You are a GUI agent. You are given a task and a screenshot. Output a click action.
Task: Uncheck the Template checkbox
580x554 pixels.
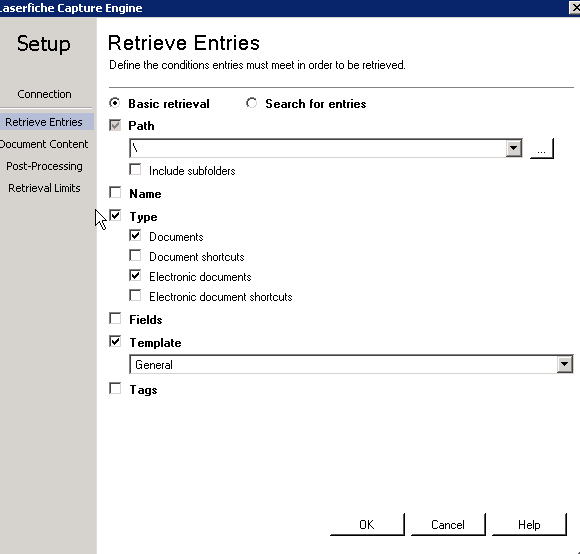point(115,341)
